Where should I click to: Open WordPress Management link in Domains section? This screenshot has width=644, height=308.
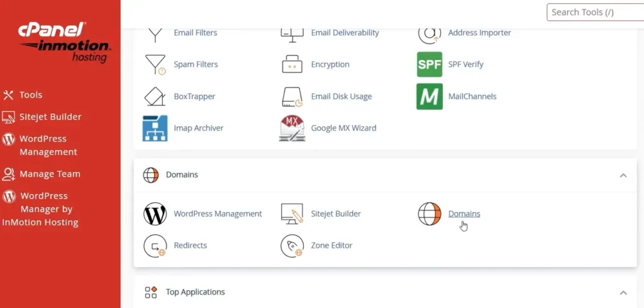[x=218, y=214]
